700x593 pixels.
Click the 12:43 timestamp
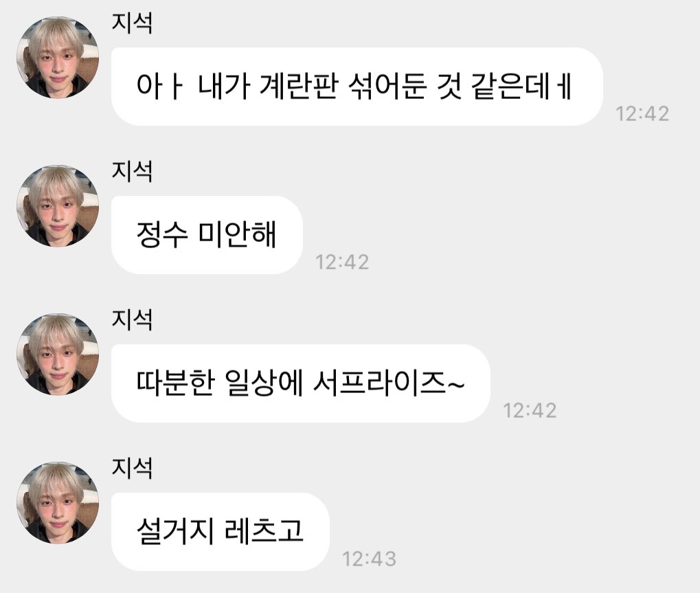click(369, 559)
